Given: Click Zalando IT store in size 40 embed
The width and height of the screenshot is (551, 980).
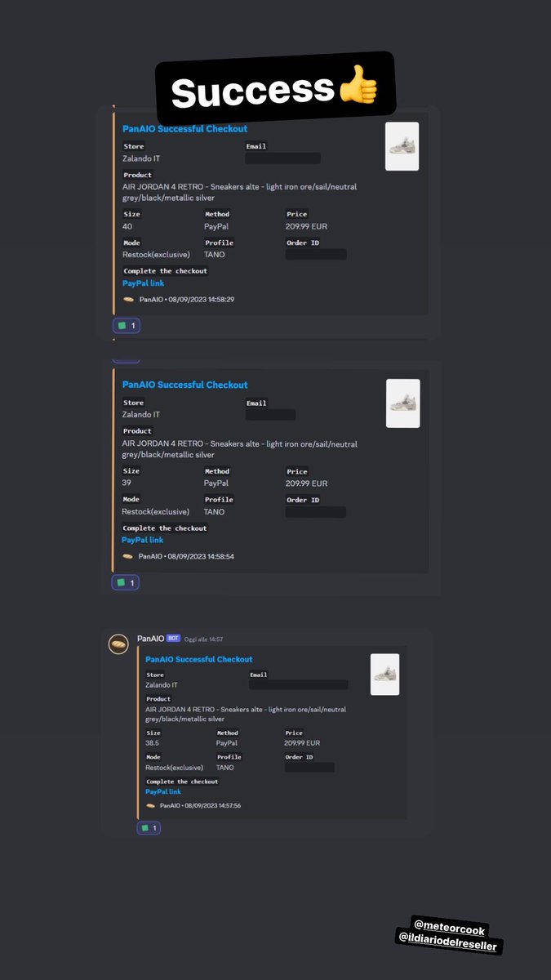Looking at the screenshot, I should click(141, 158).
